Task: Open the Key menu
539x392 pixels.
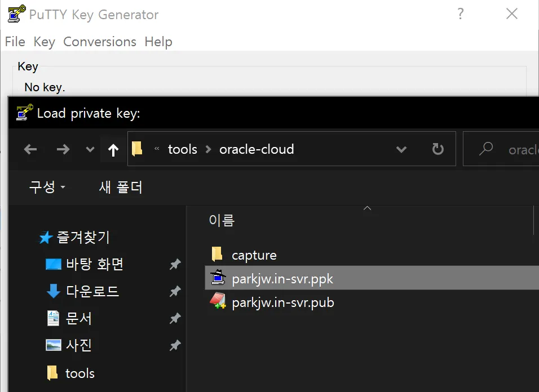Action: [44, 42]
